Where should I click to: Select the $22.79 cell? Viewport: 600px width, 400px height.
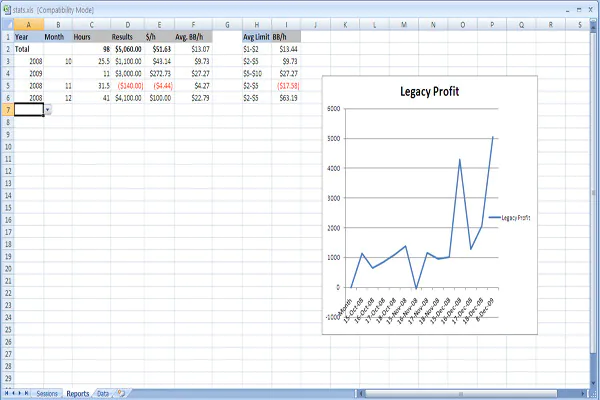(x=193, y=98)
